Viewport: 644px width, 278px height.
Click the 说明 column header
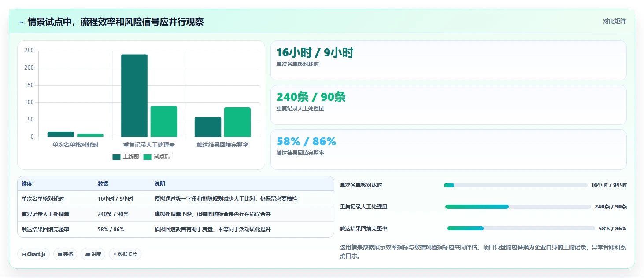[159, 184]
